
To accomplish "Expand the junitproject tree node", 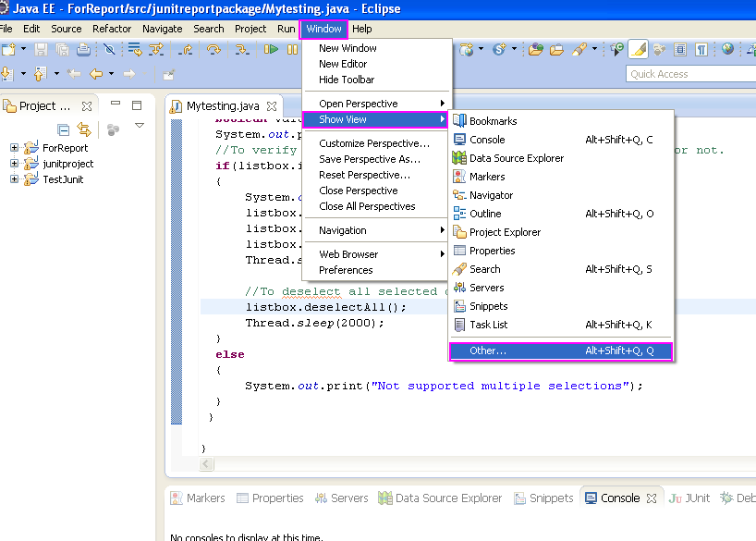I will pos(14,164).
